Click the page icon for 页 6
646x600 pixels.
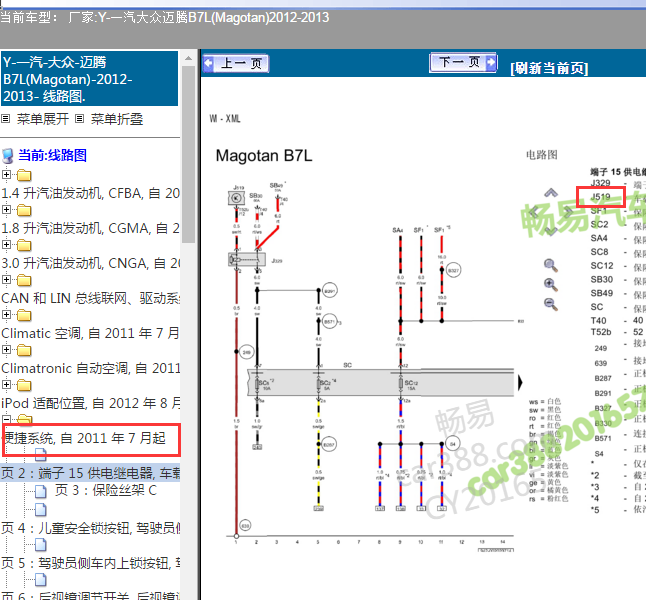(40, 580)
